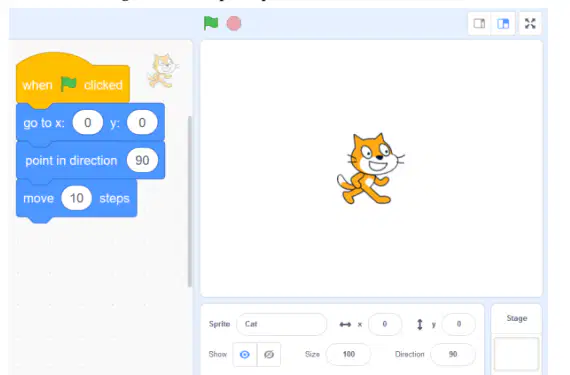Click the code area vertical scrollbar
The height and width of the screenshot is (375, 570).
click(x=189, y=202)
